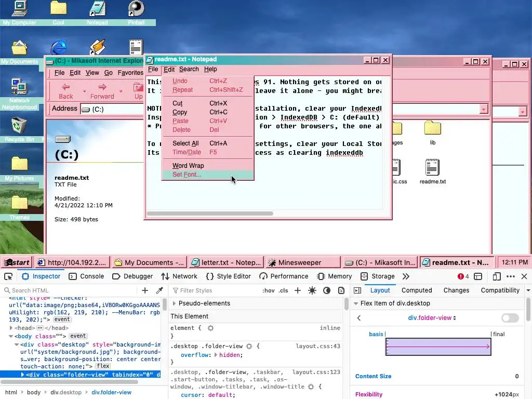
Task: Highlight elements matching .desktop .folder-view selector
Action: (249, 347)
